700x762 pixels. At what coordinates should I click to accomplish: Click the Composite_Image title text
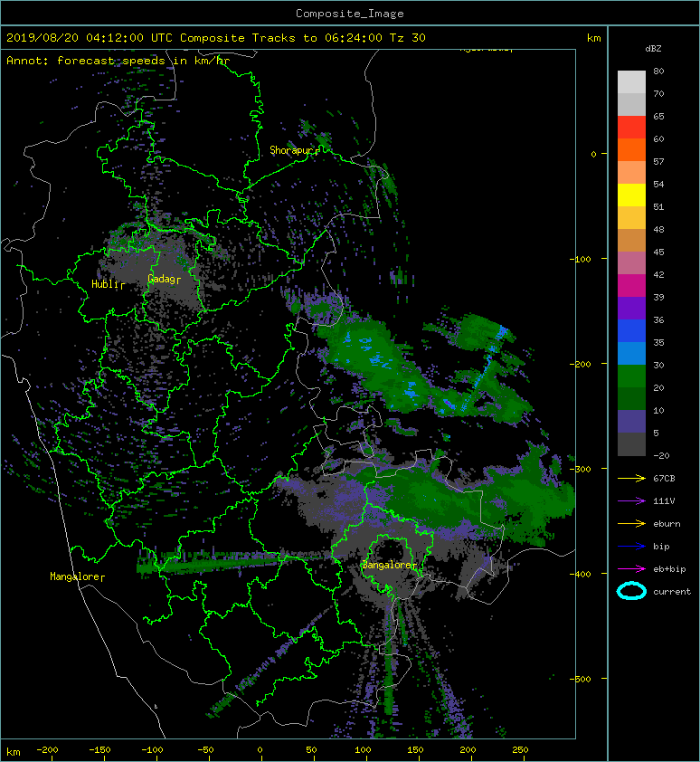350,14
